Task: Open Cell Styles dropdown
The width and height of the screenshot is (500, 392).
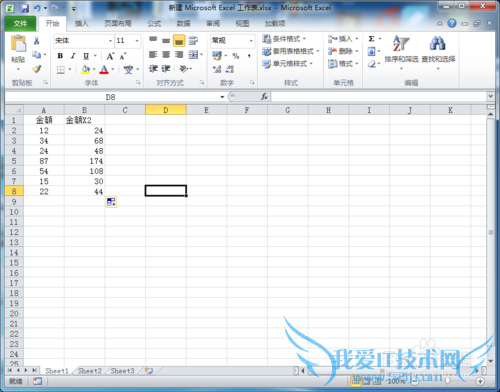Action: (287, 64)
